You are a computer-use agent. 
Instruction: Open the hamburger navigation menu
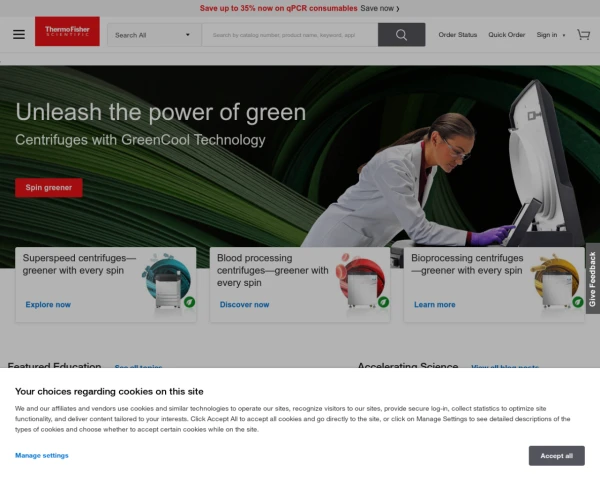click(x=19, y=34)
